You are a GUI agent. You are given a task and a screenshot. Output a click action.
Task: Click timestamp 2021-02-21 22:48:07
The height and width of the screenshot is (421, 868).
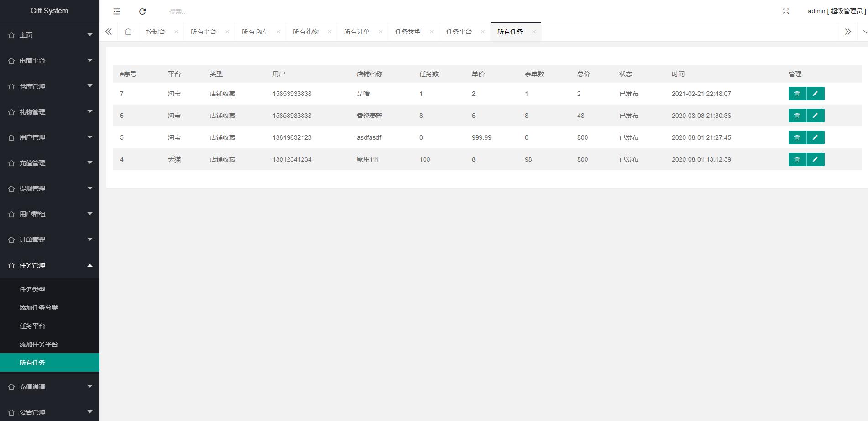(x=701, y=94)
